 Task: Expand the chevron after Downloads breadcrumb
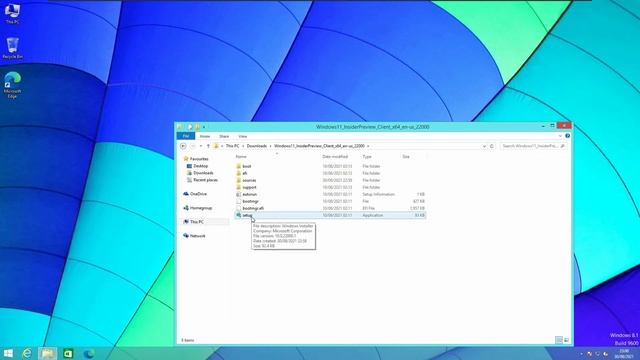click(x=270, y=146)
